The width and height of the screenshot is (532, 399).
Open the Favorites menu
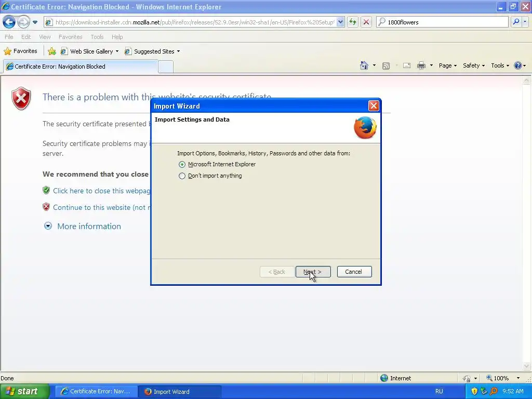pyautogui.click(x=70, y=37)
